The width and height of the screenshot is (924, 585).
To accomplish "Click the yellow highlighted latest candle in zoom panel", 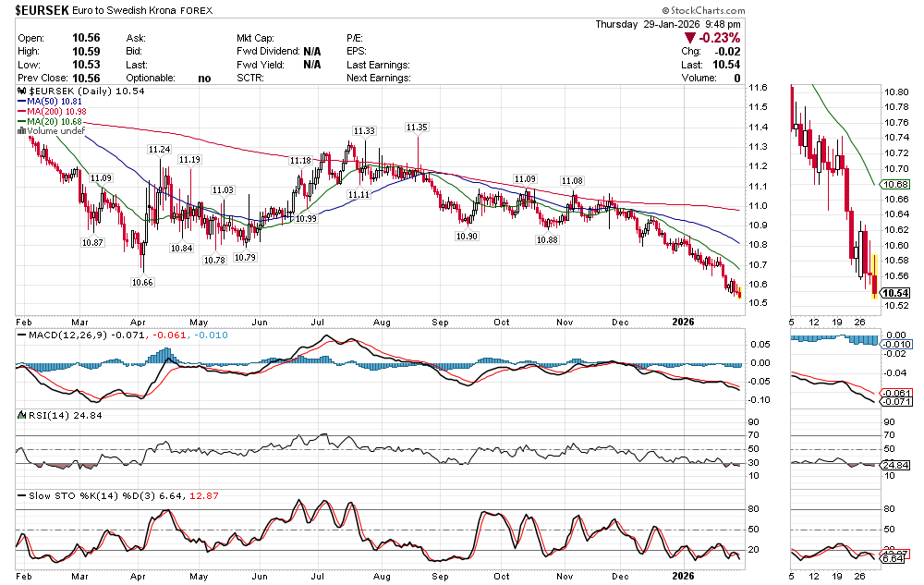I will tap(874, 274).
